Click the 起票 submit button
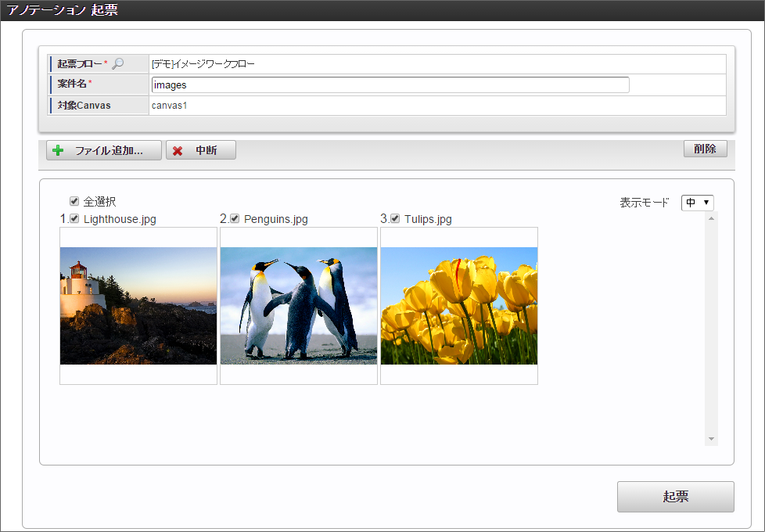765x532 pixels. click(x=675, y=496)
